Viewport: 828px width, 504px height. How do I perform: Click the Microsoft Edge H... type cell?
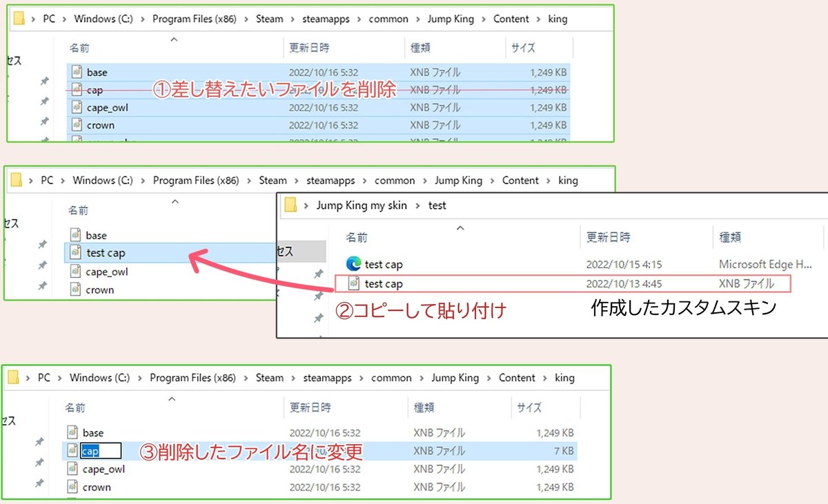point(766,264)
